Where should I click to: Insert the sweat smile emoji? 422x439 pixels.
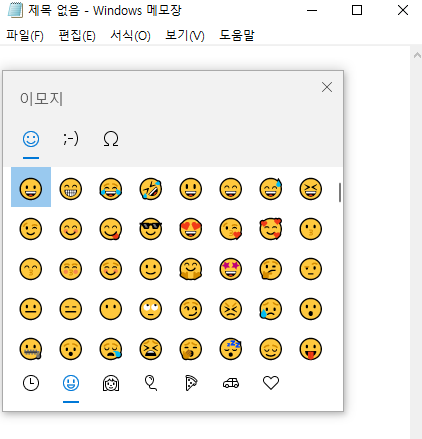(x=271, y=189)
